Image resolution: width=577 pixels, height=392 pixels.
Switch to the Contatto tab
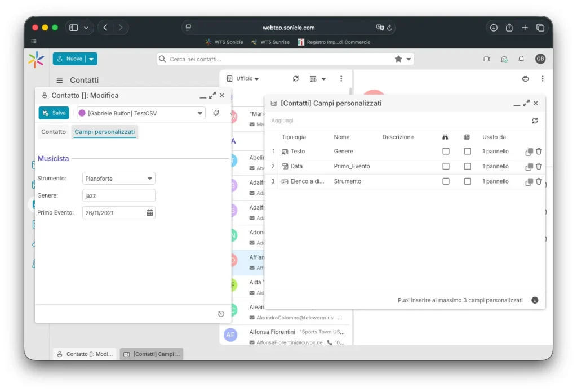click(x=54, y=132)
